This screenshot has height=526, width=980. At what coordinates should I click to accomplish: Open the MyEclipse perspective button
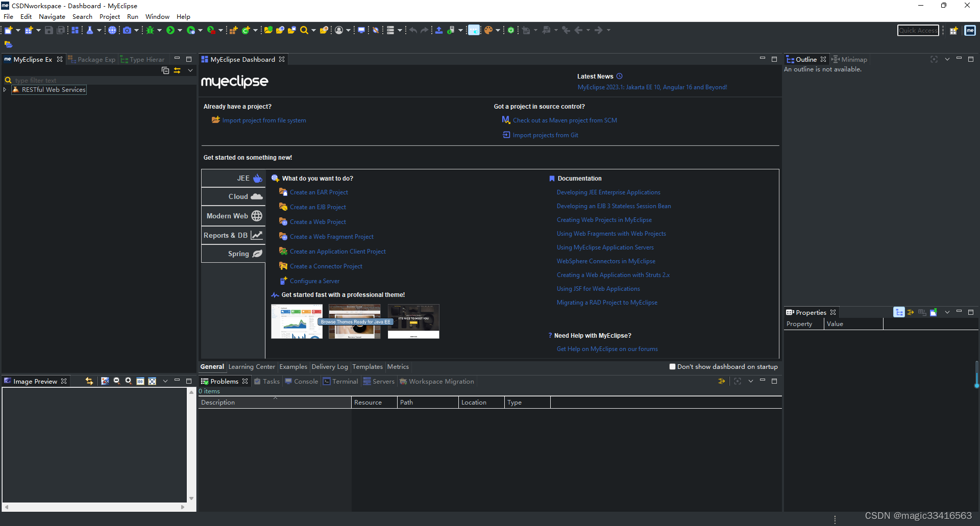pos(970,31)
